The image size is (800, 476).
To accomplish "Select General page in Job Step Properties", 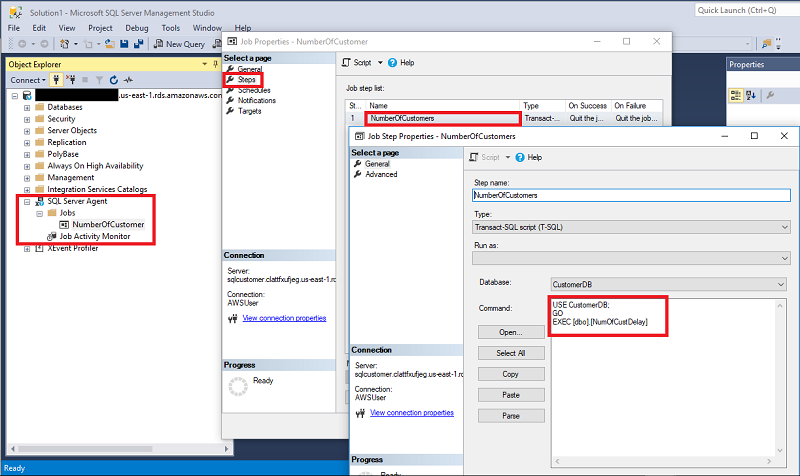I will point(377,164).
